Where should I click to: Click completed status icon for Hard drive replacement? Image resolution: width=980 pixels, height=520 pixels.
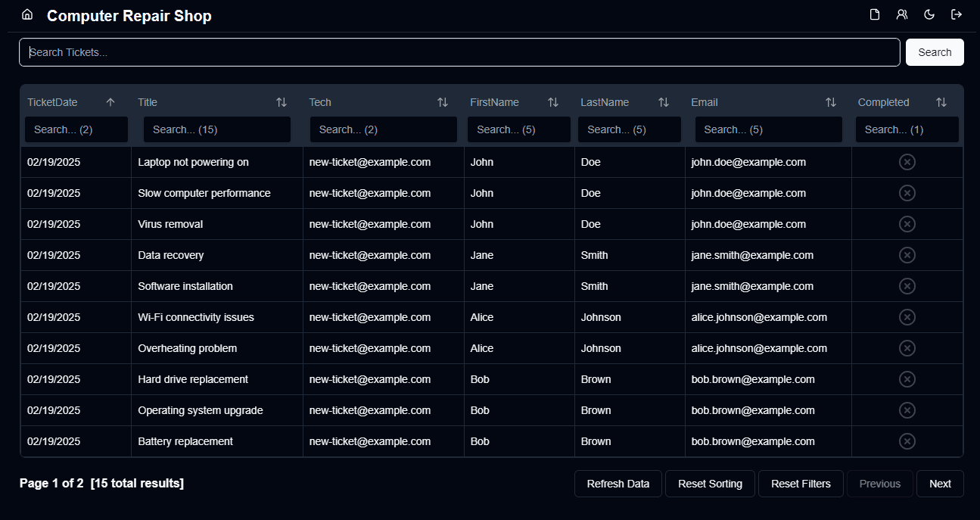click(907, 379)
